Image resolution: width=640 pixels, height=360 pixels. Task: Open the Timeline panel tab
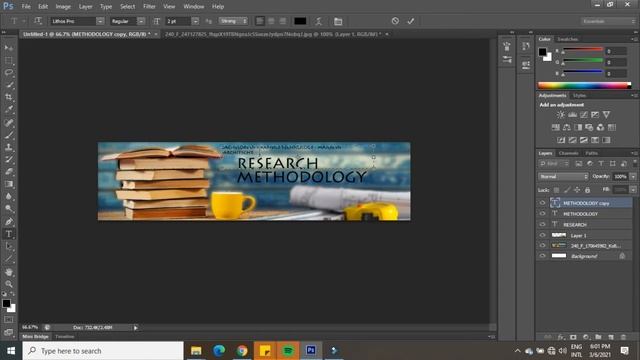tap(64, 337)
